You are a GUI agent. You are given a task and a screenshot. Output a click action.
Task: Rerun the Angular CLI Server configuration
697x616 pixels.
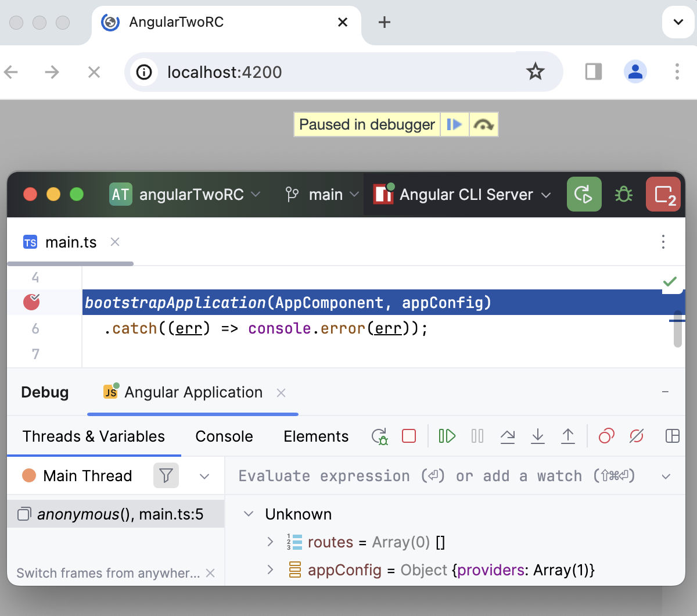click(x=584, y=195)
